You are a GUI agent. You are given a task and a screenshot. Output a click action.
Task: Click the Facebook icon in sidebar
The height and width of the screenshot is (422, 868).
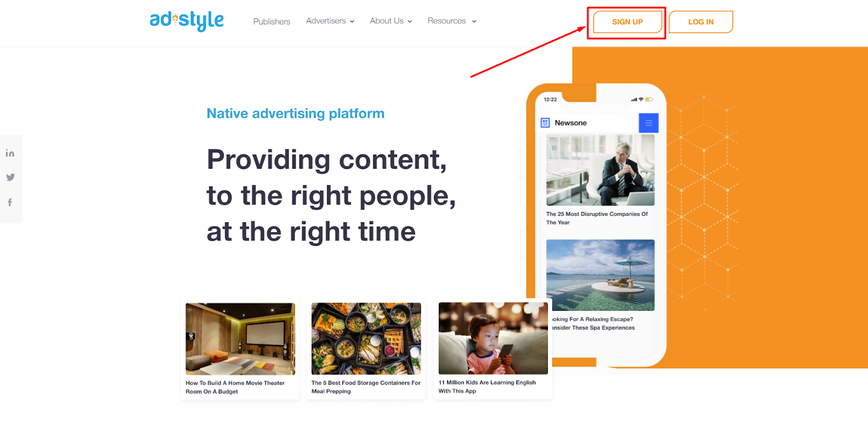click(x=10, y=202)
